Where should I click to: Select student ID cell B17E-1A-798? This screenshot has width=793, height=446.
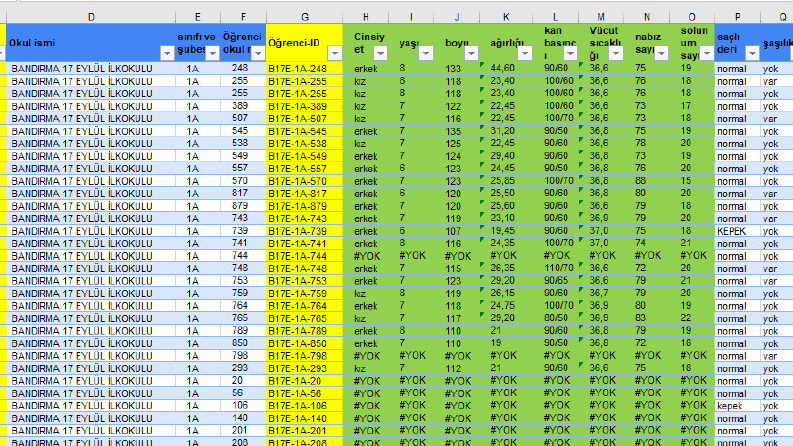[304, 356]
